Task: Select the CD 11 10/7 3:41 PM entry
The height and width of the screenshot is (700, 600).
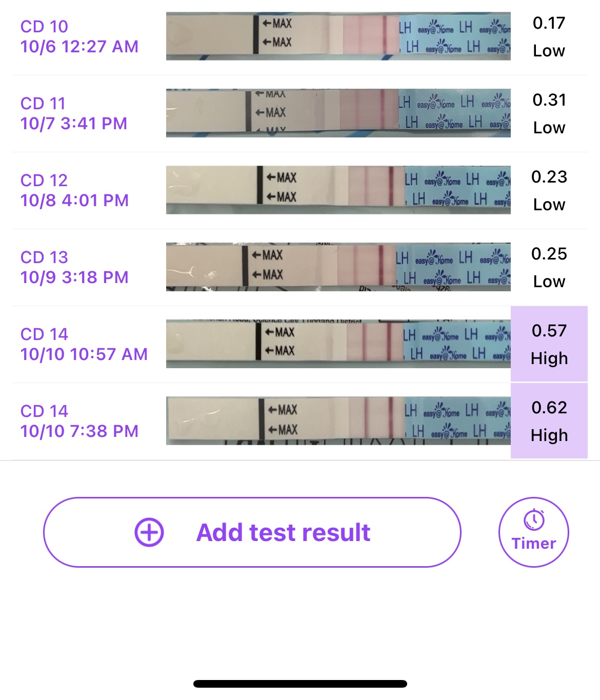Action: point(74,113)
